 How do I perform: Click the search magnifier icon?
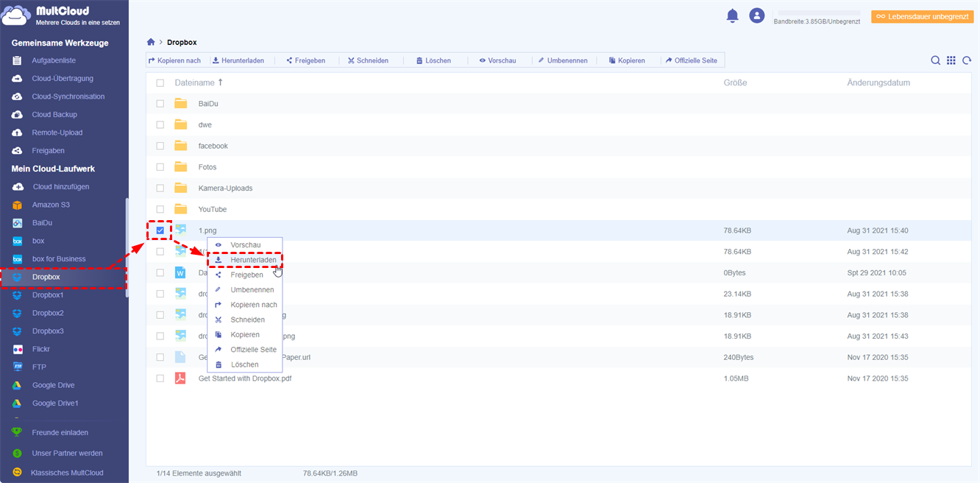935,60
